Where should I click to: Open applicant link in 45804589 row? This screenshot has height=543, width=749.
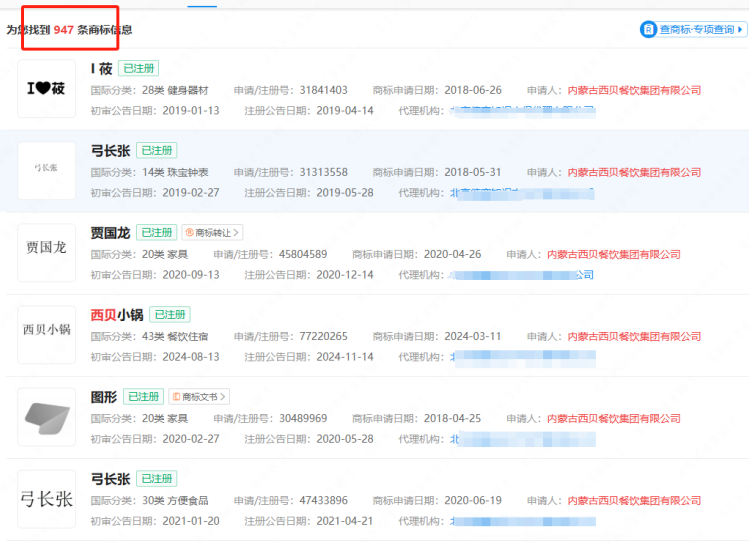coord(613,255)
